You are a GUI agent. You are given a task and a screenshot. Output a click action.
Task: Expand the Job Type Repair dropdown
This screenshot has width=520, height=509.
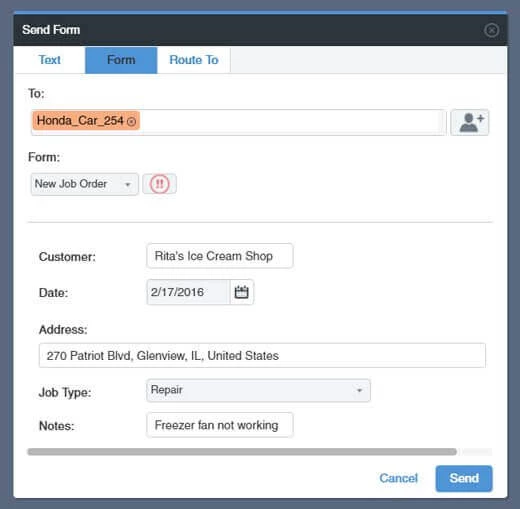point(258,390)
